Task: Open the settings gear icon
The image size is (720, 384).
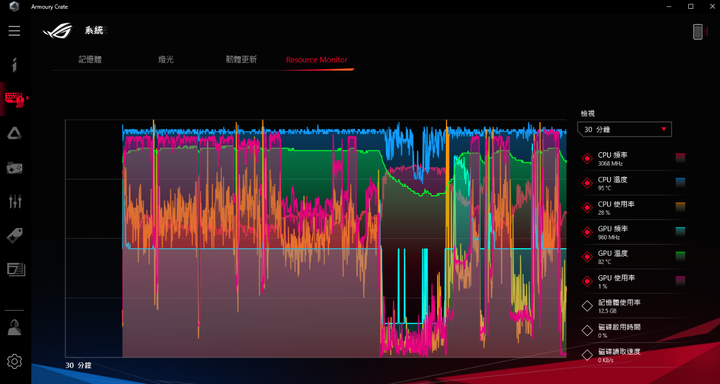Action: 15,361
